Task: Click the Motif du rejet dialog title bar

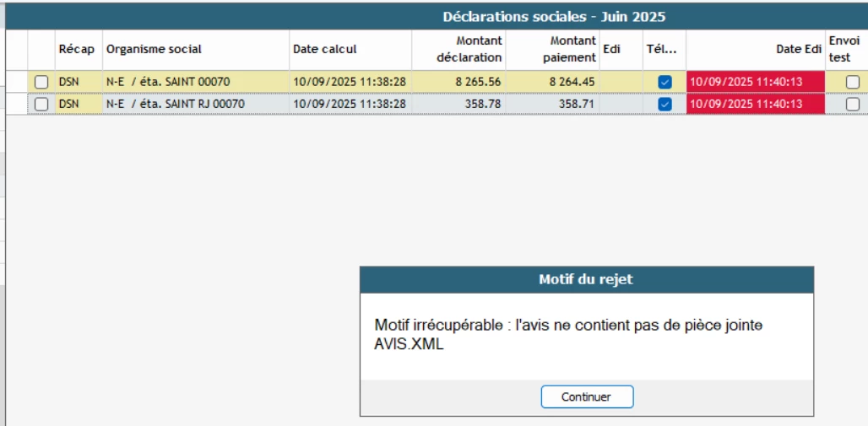Action: coord(587,279)
